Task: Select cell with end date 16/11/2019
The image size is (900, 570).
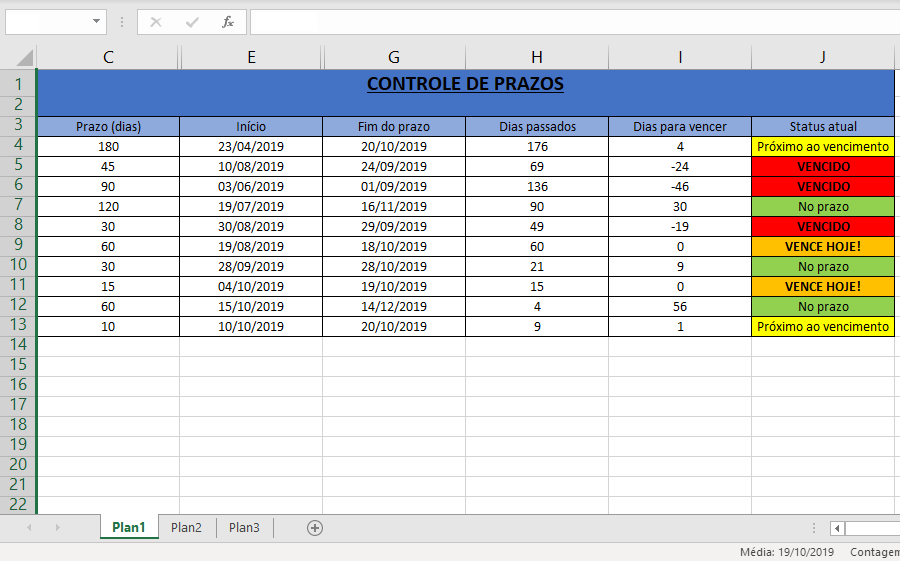Action: tap(394, 207)
